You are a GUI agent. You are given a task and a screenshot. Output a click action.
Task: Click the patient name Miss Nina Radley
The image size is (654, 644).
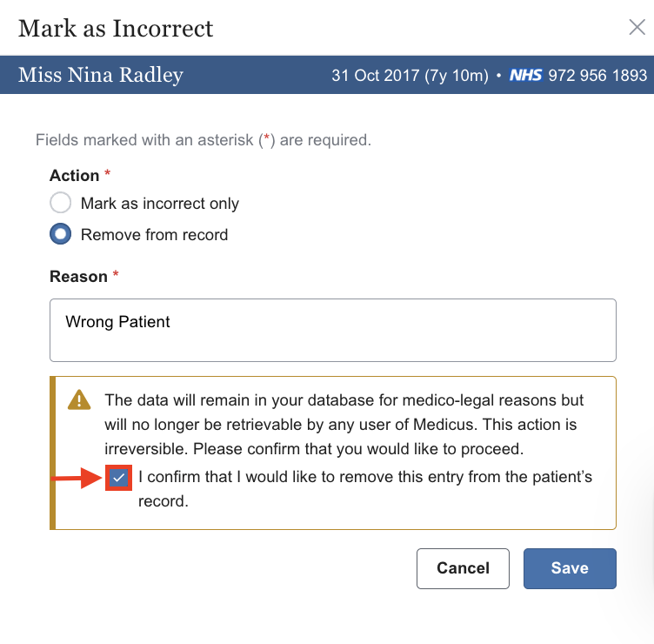click(x=101, y=75)
